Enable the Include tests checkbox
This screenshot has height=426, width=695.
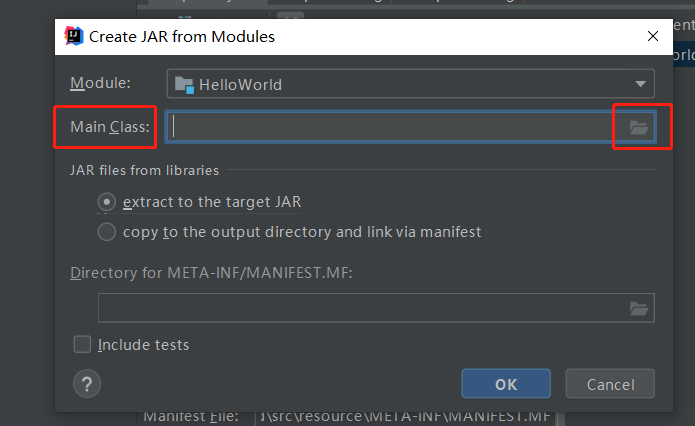(x=82, y=344)
